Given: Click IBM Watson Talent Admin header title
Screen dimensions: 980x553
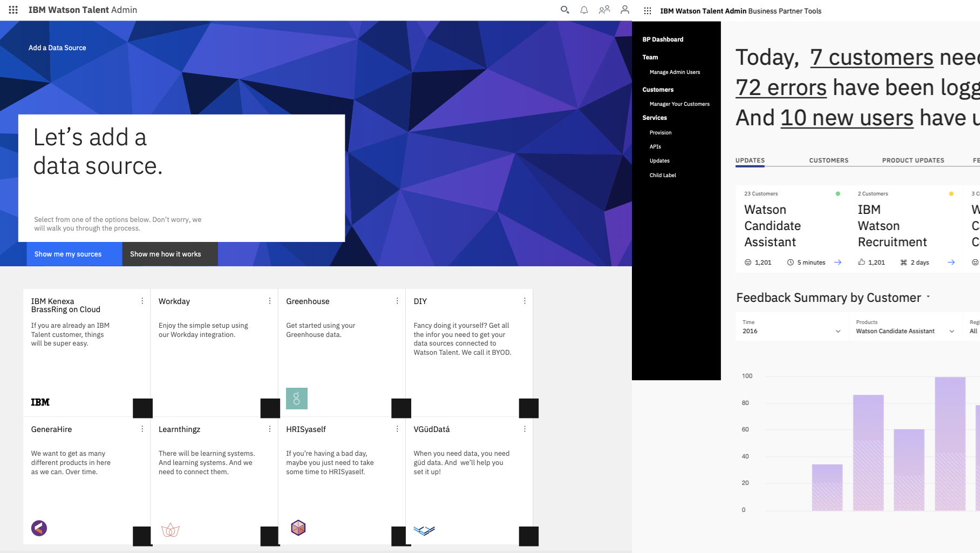Looking at the screenshot, I should point(83,10).
